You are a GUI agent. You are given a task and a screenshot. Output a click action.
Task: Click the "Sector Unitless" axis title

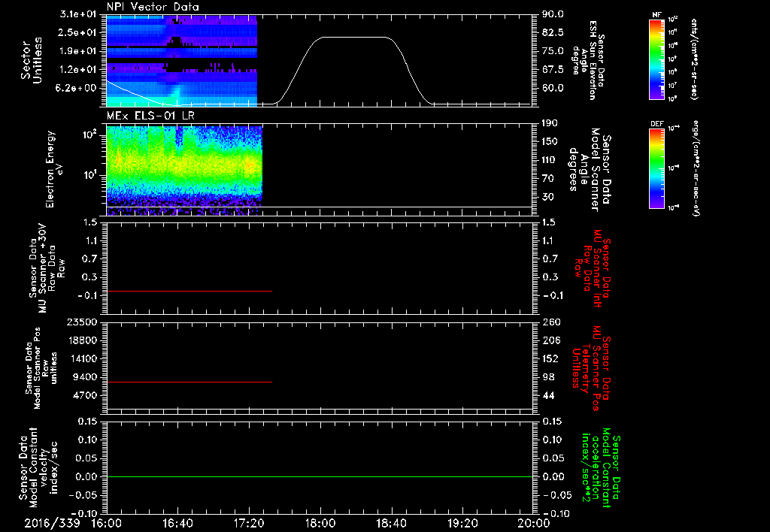[32, 60]
